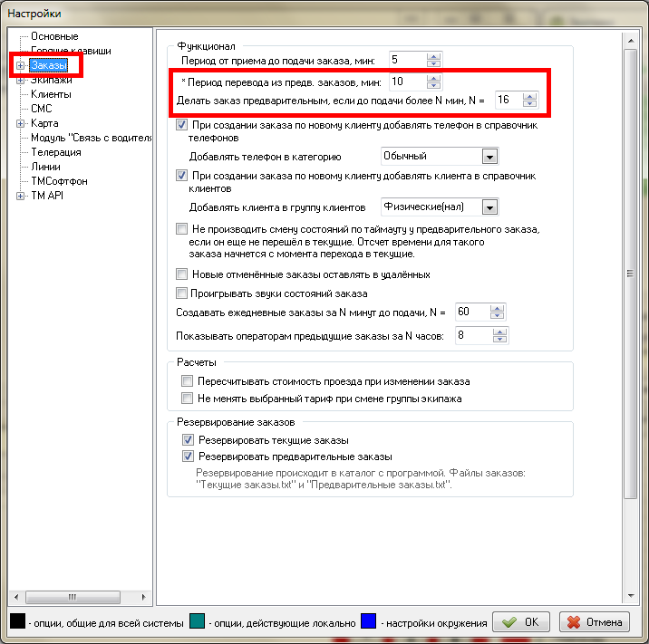
Task: Click the blue environment settings color swatch
Action: (x=368, y=621)
